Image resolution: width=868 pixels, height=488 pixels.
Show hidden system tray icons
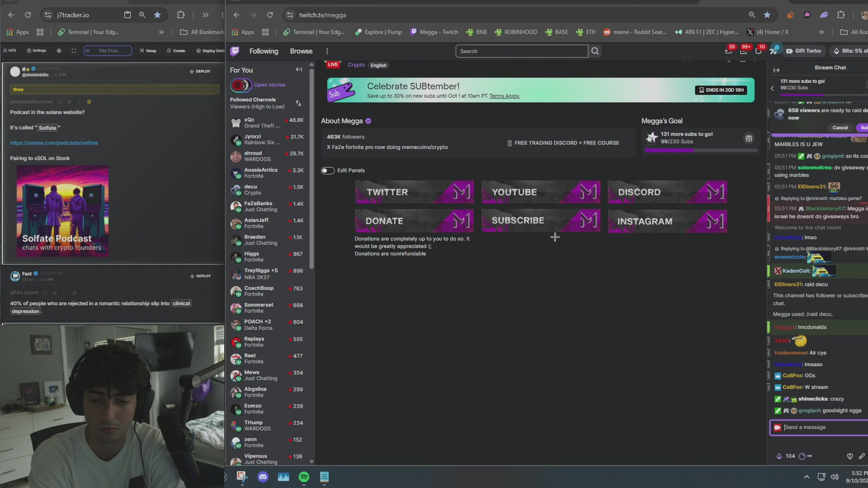point(807,477)
